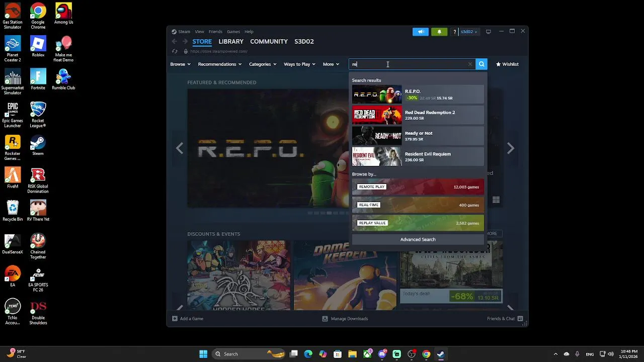This screenshot has height=362, width=644.
Task: Open Discord from taskbar
Action: 382,354
